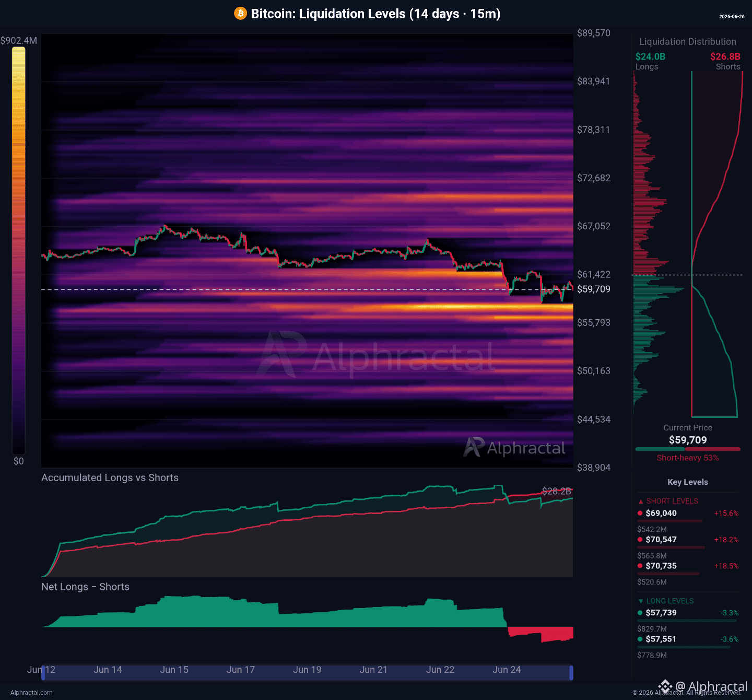752x700 pixels.
Task: Click the -3.6% distance value
Action: (730, 639)
